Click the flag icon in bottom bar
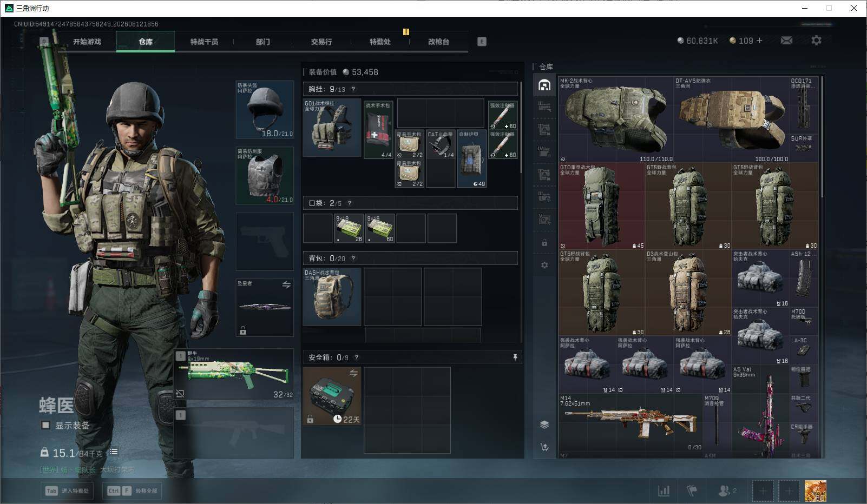 point(692,491)
